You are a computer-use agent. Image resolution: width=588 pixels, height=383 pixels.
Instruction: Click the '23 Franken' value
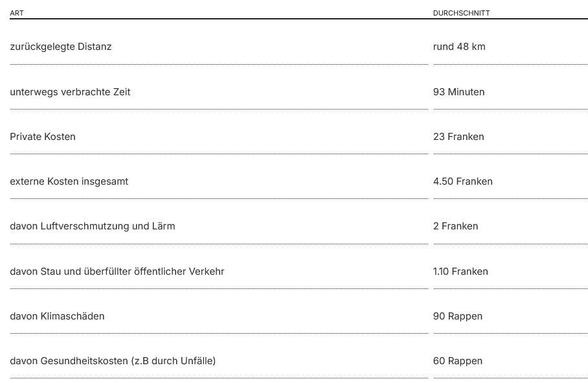(x=458, y=137)
